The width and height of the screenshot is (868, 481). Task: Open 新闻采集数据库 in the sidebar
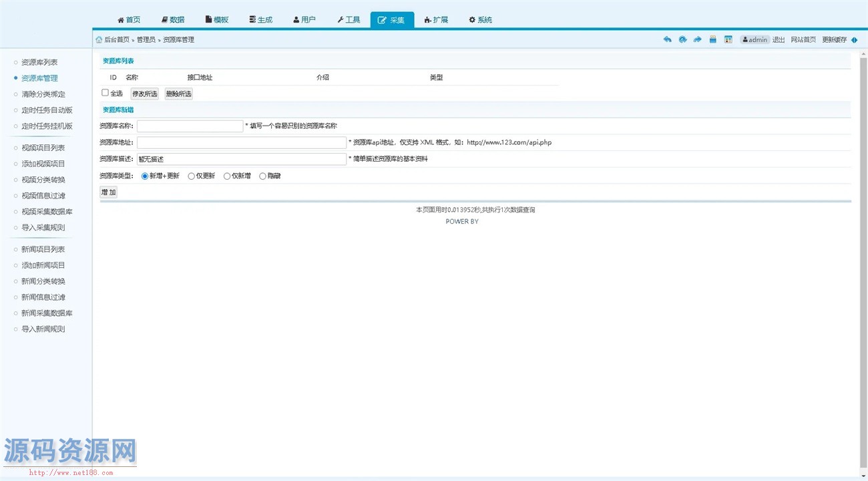coord(47,313)
